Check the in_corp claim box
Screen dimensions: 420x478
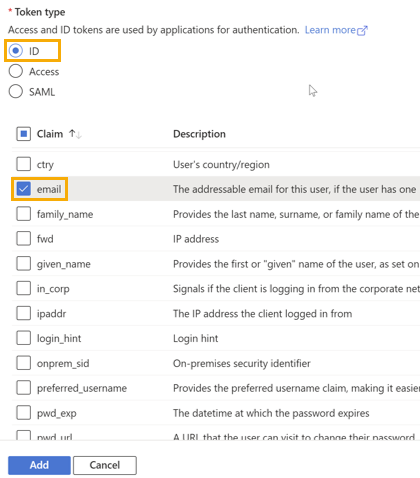pos(23,288)
